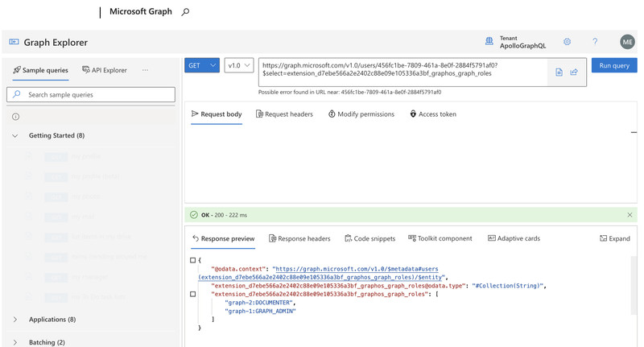Open the Tenant organization icon
This screenshot has height=347, width=644.
pyautogui.click(x=489, y=41)
